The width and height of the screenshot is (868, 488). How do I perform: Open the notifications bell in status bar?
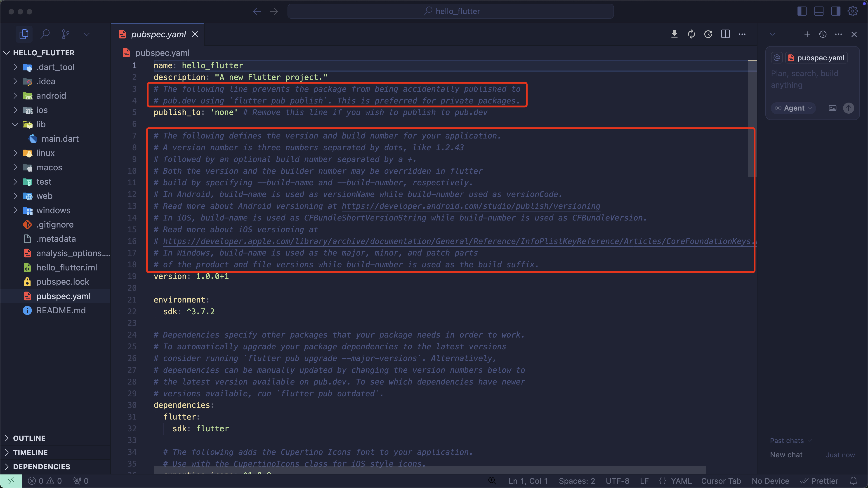[x=854, y=481]
